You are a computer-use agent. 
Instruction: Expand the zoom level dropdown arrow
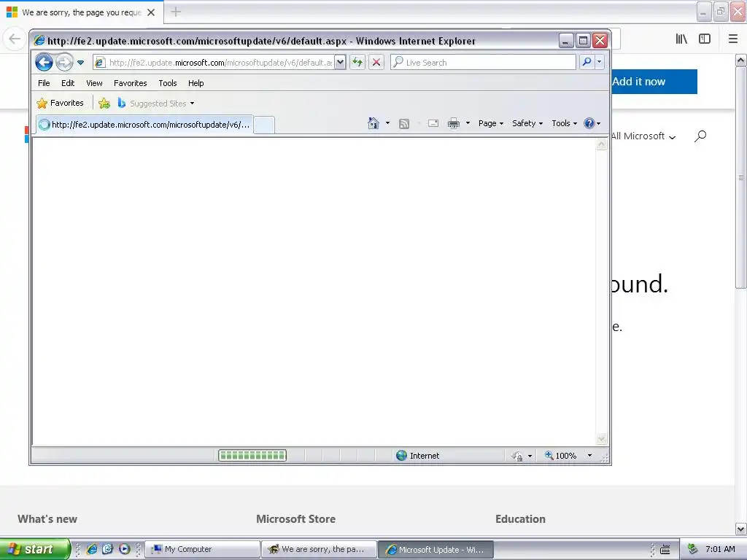click(x=589, y=456)
